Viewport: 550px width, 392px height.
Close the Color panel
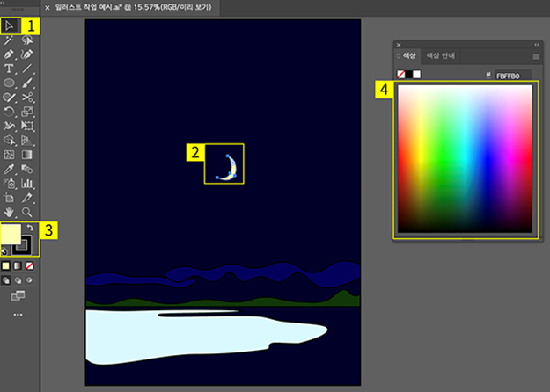[x=399, y=45]
